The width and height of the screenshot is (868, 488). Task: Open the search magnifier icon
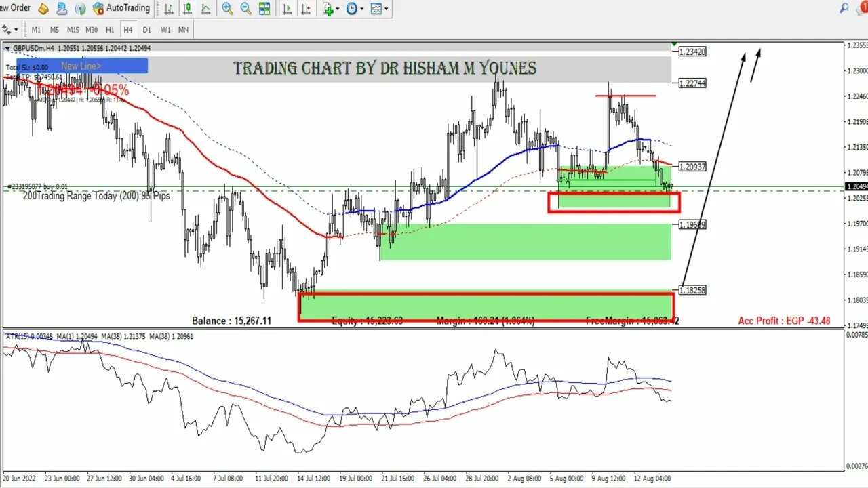(x=844, y=8)
